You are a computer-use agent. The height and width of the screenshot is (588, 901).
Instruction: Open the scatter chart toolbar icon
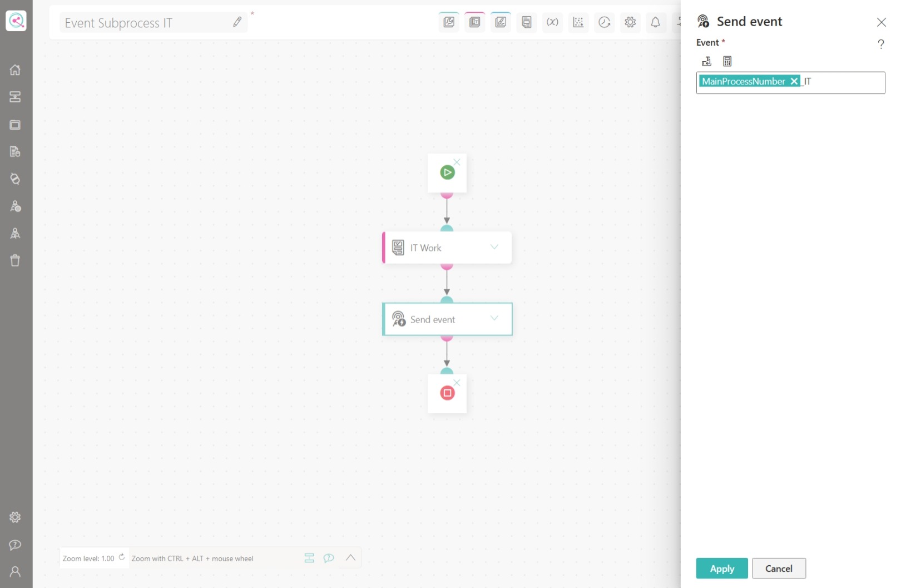click(578, 22)
